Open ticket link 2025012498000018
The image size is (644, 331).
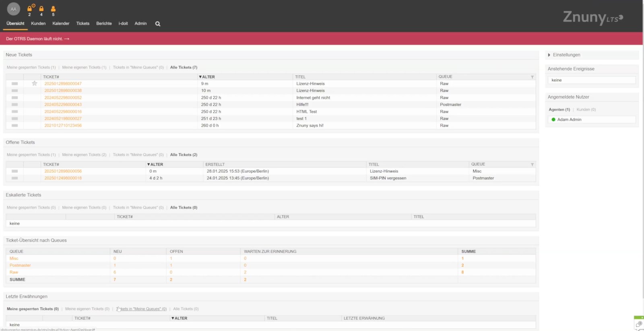tap(63, 178)
